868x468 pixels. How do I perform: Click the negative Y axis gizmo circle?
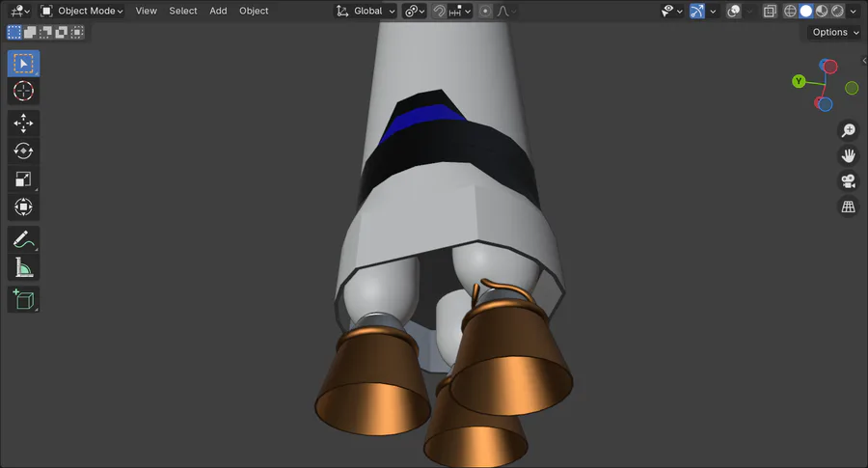click(852, 88)
